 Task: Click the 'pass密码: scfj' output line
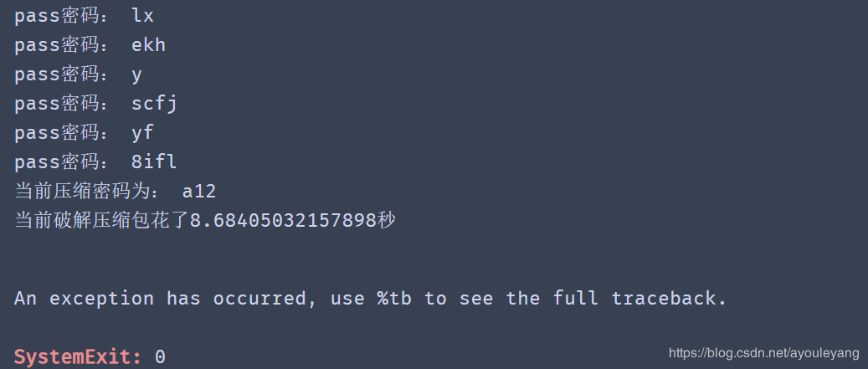click(x=95, y=104)
